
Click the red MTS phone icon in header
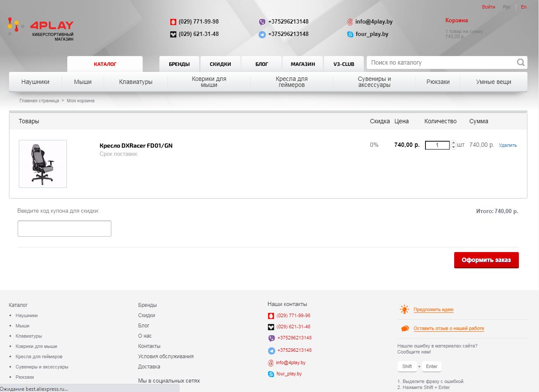click(x=173, y=22)
